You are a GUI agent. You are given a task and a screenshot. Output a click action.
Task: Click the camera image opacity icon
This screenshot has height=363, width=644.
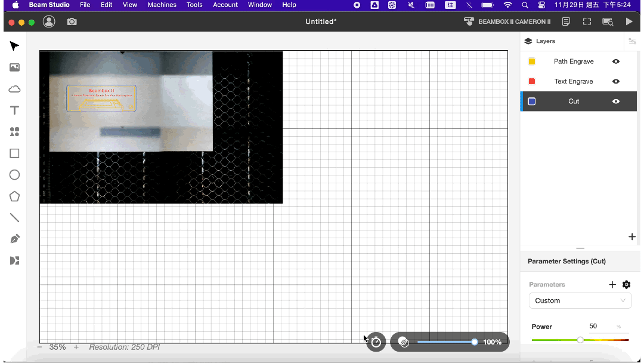404,342
